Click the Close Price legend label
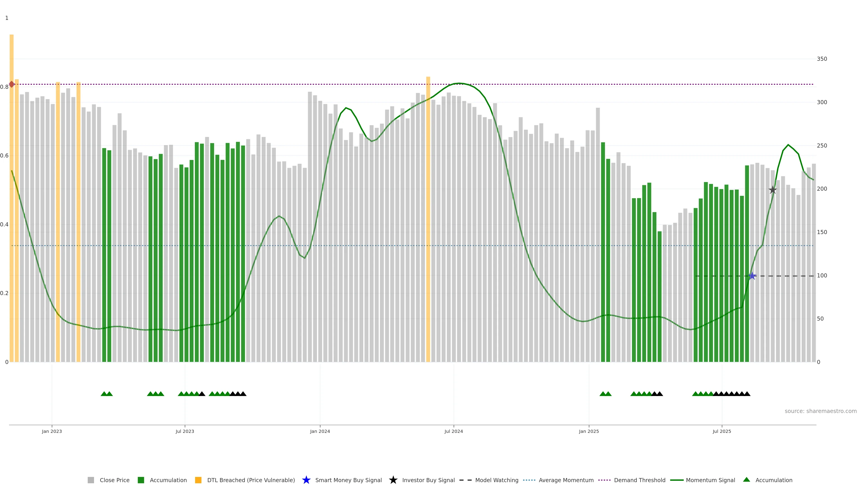Screen dimensions: 868x488 115,480
